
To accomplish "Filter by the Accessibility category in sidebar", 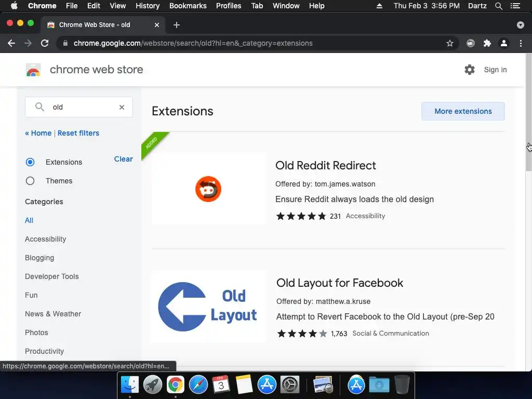I will [46, 239].
